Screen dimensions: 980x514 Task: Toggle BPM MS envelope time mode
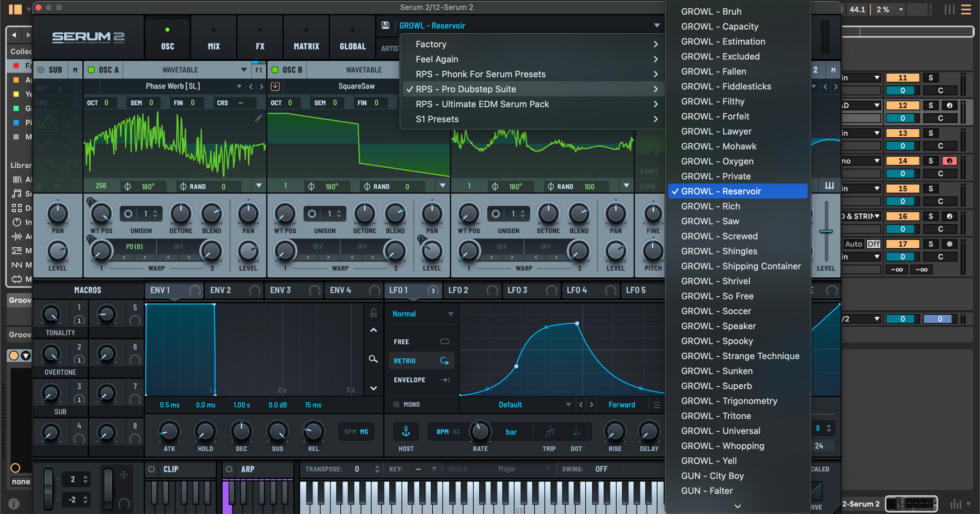356,432
